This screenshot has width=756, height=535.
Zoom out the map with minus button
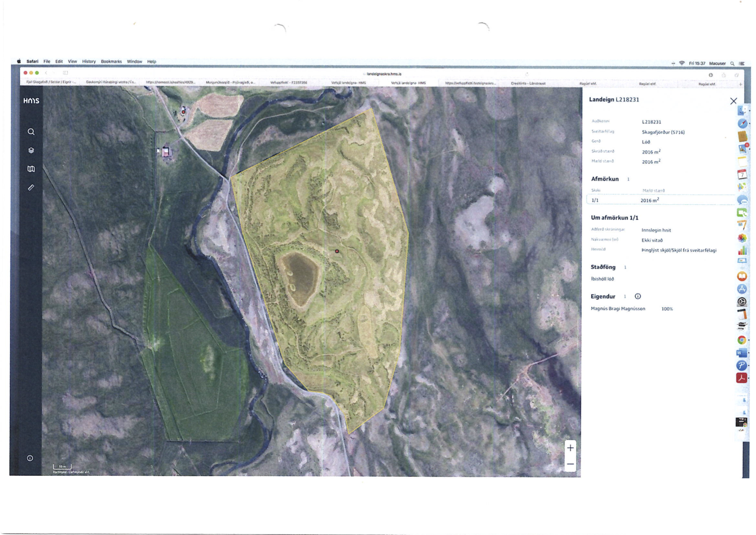570,464
